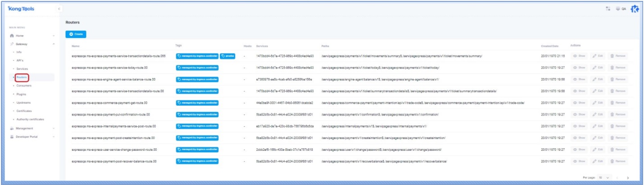Image resolution: width=644 pixels, height=185 pixels.
Task: Show the engine-agent-service-balance route details
Action: [x=579, y=79]
